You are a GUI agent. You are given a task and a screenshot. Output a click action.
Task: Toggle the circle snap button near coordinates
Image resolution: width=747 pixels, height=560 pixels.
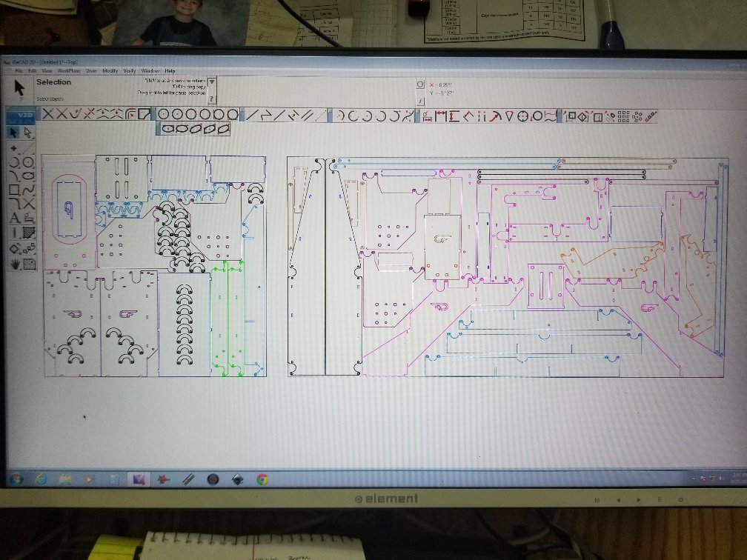[x=419, y=84]
